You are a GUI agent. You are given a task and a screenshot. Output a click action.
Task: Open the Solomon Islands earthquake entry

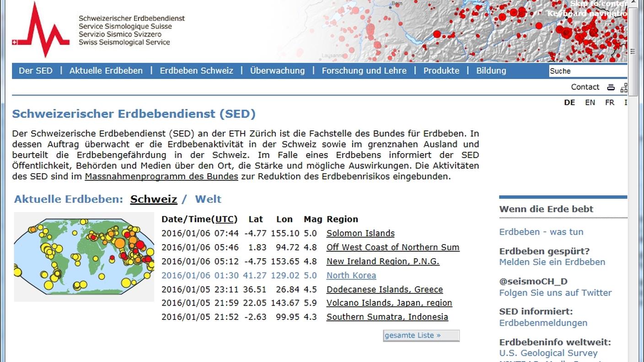click(360, 234)
